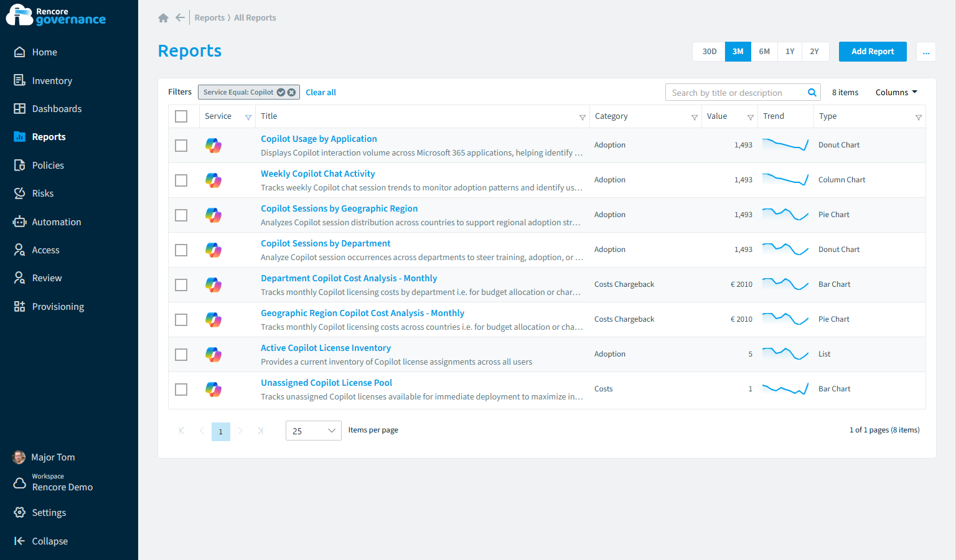This screenshot has height=560, width=956.
Task: Open Copilot Sessions by Geographic Region report
Action: click(x=339, y=208)
